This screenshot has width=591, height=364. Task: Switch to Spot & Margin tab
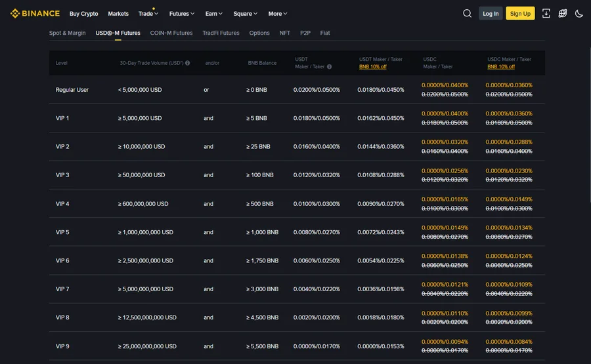(67, 33)
